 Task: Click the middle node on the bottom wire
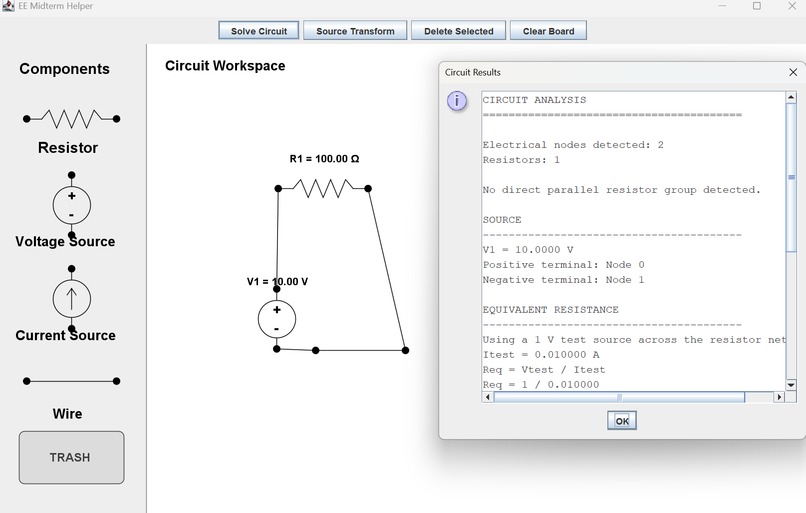tap(316, 350)
